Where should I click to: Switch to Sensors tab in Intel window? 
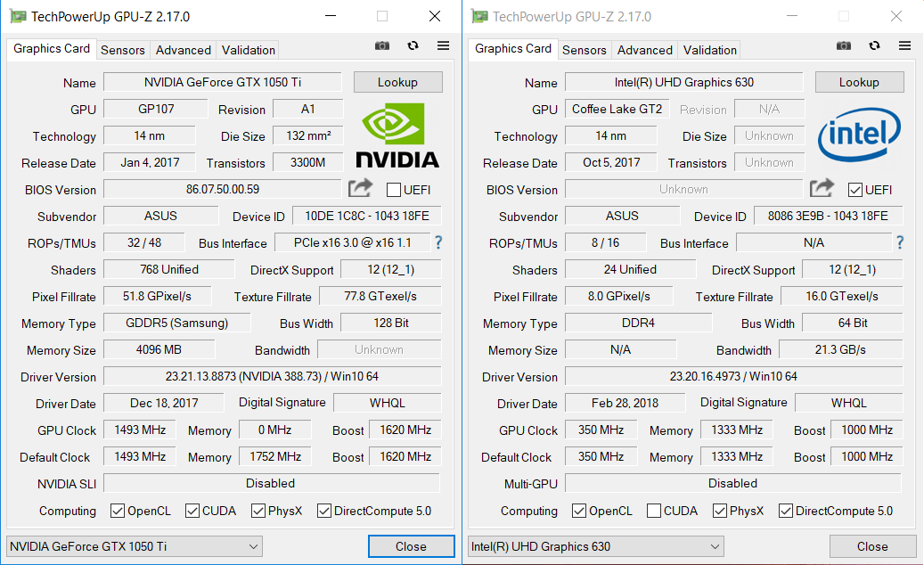pos(584,50)
